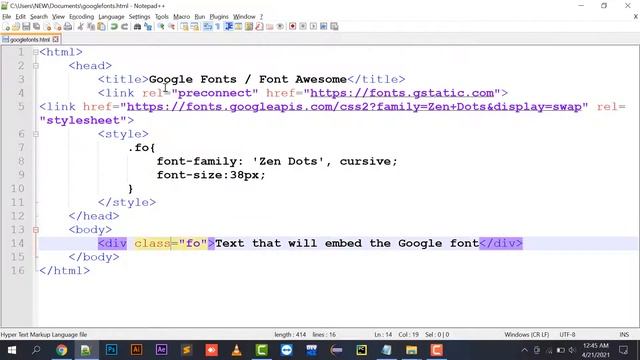This screenshot has height=360, width=640.
Task: Close the googlefonts.html tab with its X
Action: coord(56,40)
